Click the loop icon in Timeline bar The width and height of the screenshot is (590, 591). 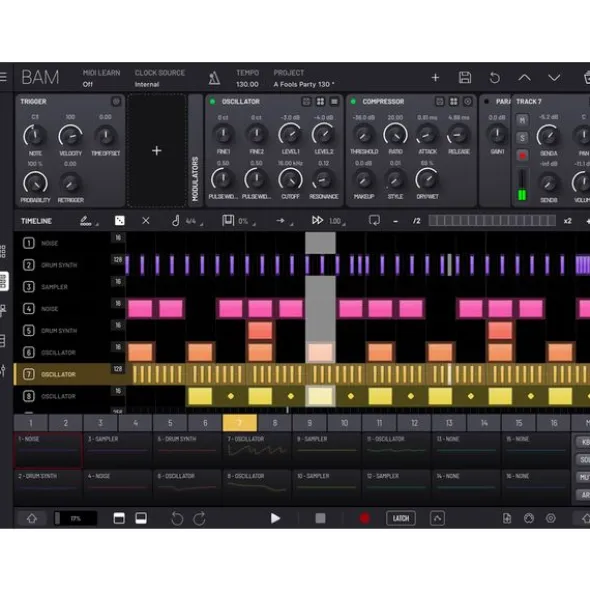(x=374, y=220)
